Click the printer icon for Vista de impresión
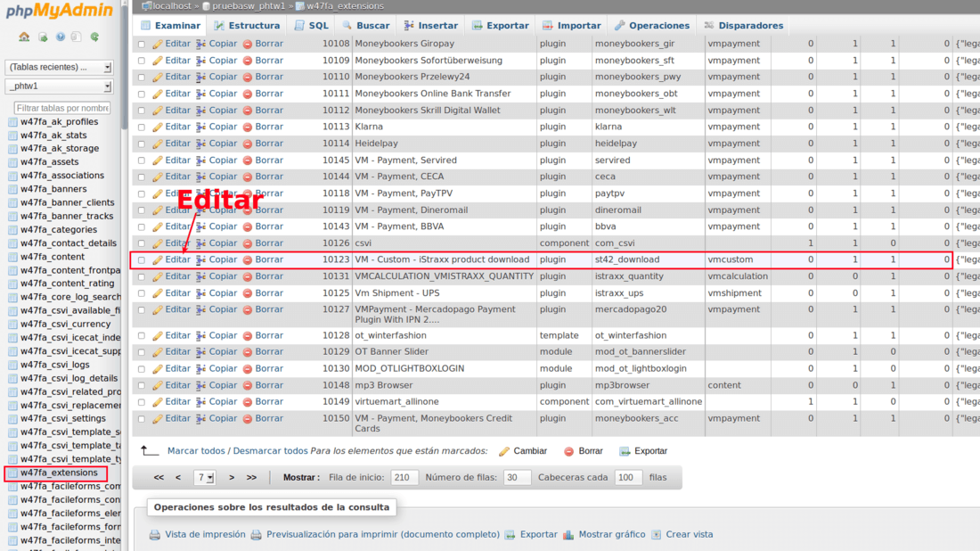980x551 pixels. 154,535
